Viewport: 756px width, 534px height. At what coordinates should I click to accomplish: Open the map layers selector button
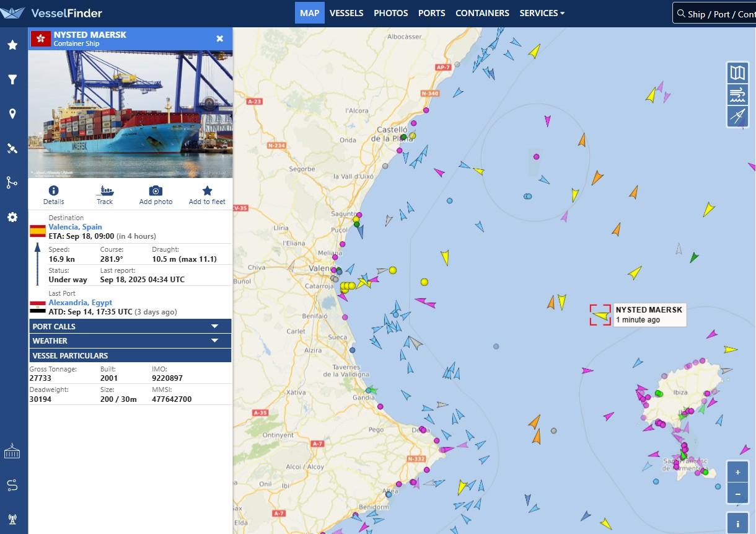pyautogui.click(x=737, y=73)
